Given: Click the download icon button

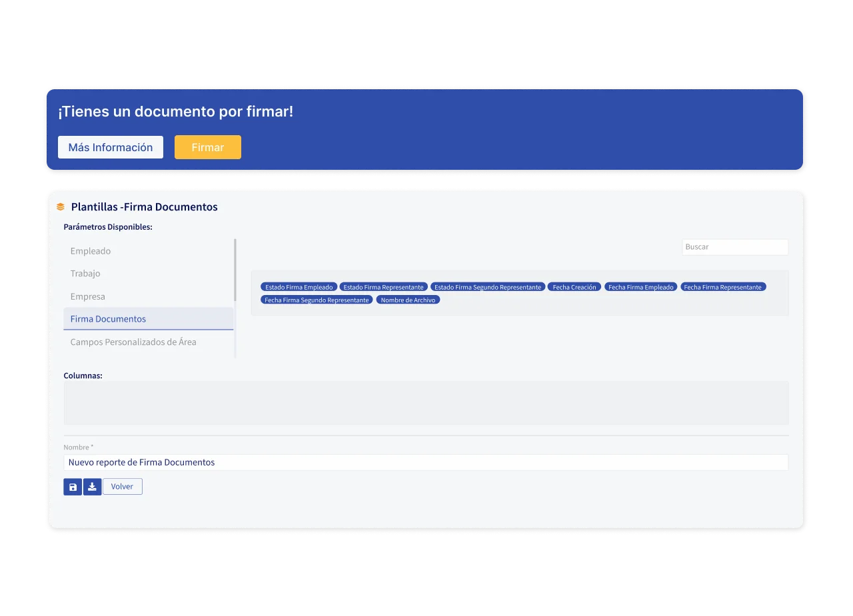Looking at the screenshot, I should point(92,487).
